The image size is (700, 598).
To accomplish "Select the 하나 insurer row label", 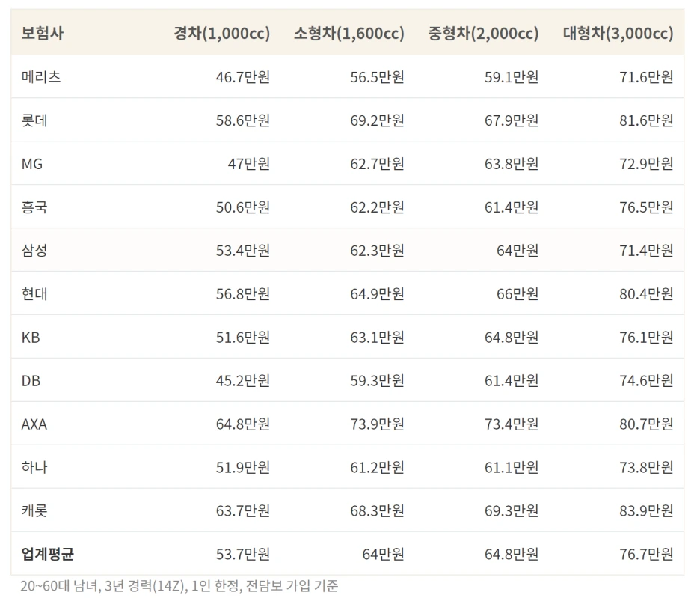I will tap(34, 467).
